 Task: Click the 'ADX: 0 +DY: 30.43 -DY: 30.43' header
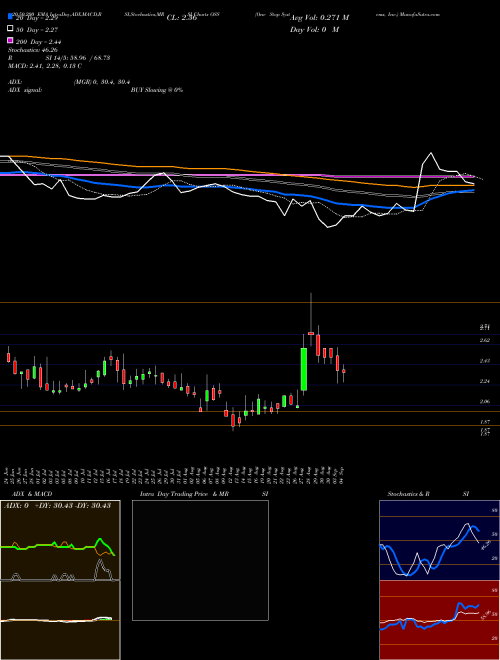(x=57, y=505)
